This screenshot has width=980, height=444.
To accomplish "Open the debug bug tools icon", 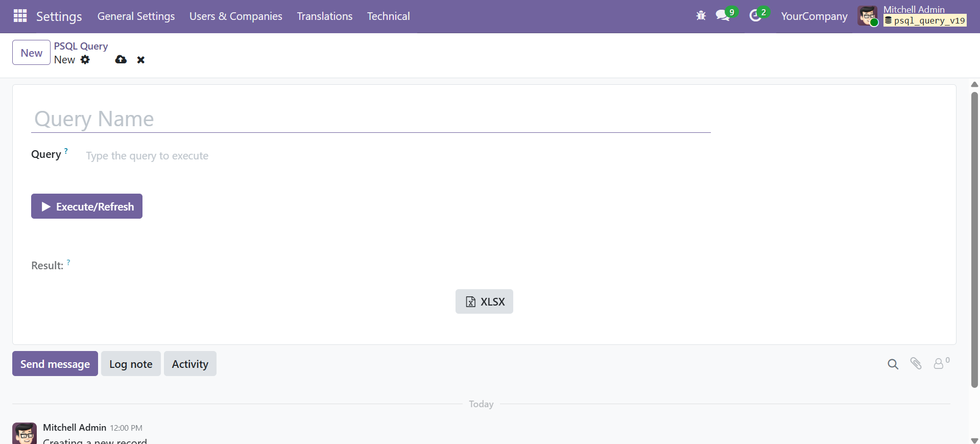I will click(x=701, y=16).
